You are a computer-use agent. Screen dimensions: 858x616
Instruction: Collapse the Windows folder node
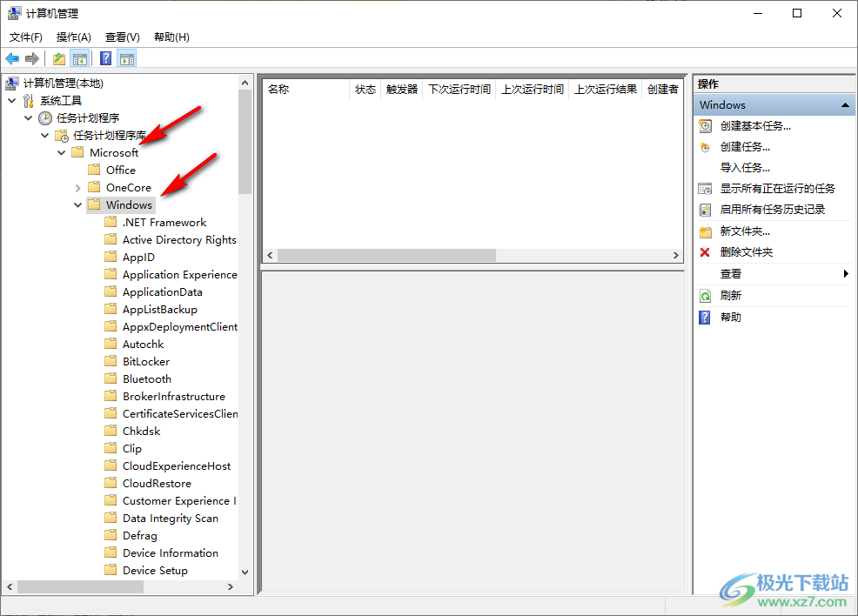pos(77,205)
